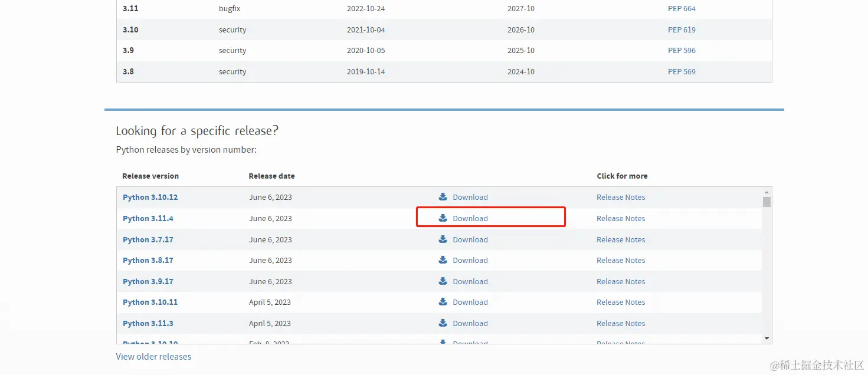This screenshot has width=868, height=375.
Task: Click 'Release date' column header
Action: [x=271, y=176]
